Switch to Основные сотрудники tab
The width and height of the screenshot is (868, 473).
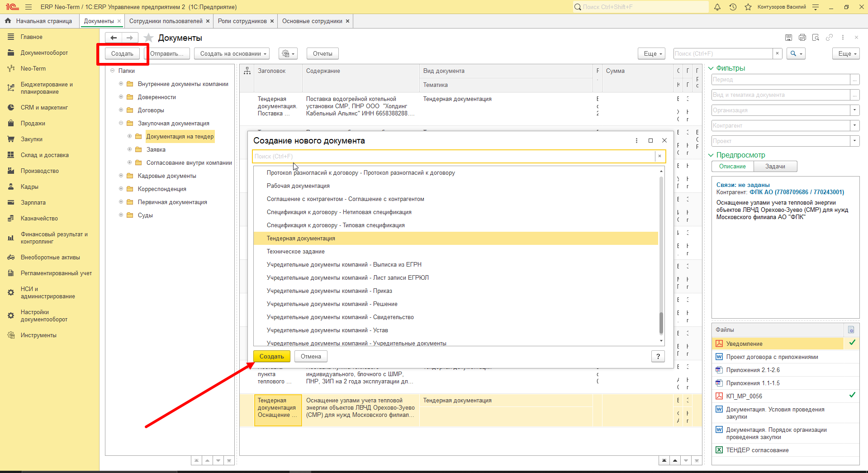click(x=312, y=21)
